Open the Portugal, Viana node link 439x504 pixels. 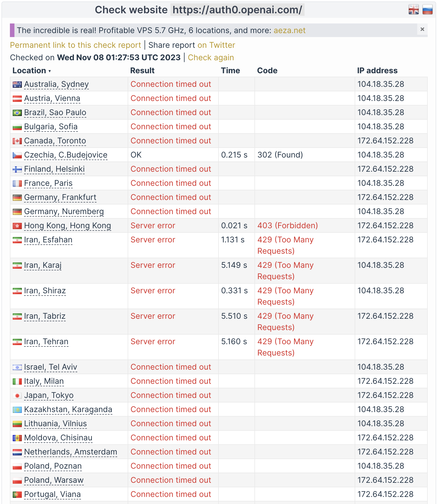pos(52,494)
